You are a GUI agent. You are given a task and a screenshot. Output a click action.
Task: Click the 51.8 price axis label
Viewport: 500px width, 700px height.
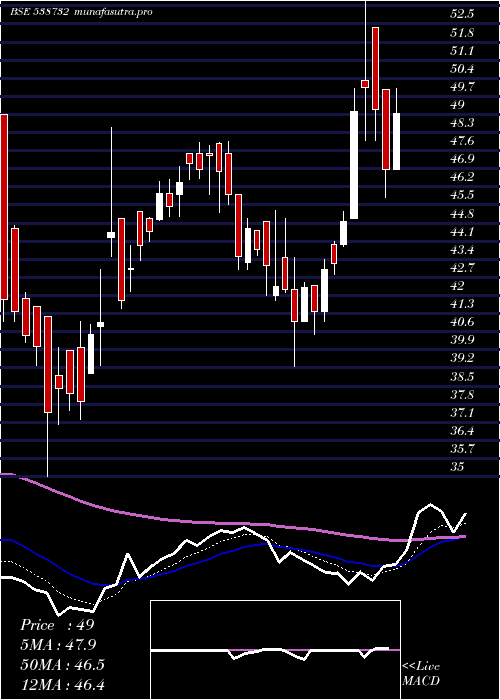(462, 33)
